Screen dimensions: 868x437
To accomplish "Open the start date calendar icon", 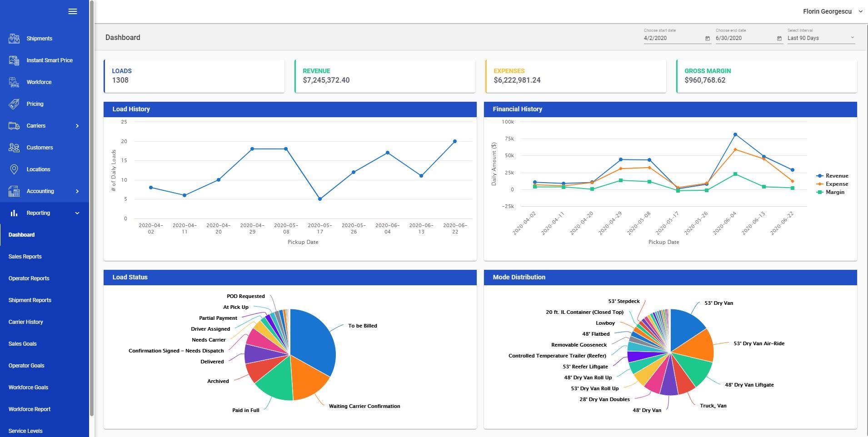I will point(708,39).
